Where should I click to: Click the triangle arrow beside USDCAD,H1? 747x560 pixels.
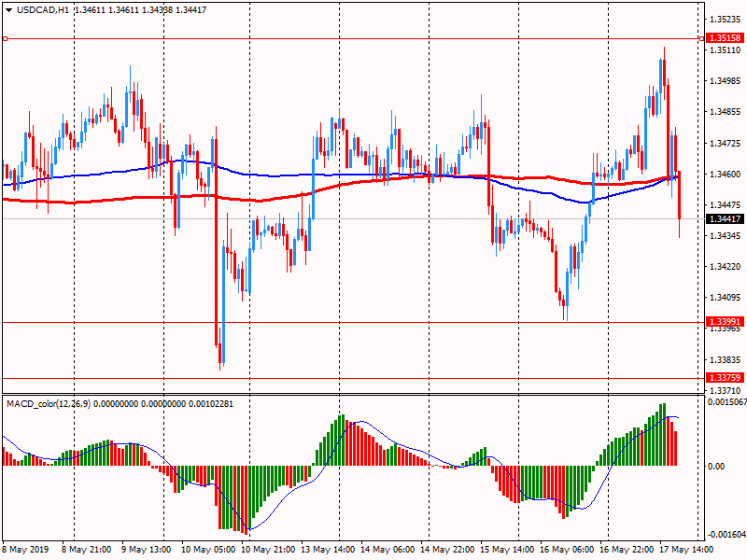pyautogui.click(x=7, y=10)
